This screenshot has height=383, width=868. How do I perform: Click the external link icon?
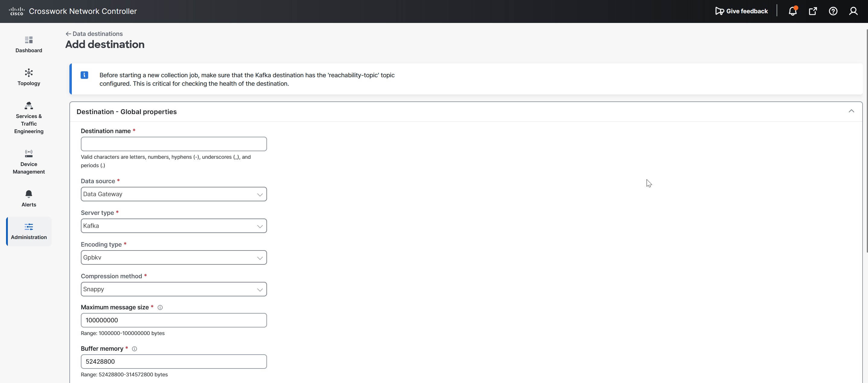coord(813,11)
